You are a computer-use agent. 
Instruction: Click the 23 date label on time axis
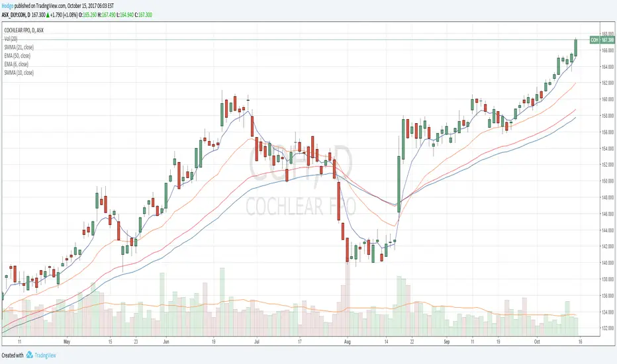(x=136, y=341)
